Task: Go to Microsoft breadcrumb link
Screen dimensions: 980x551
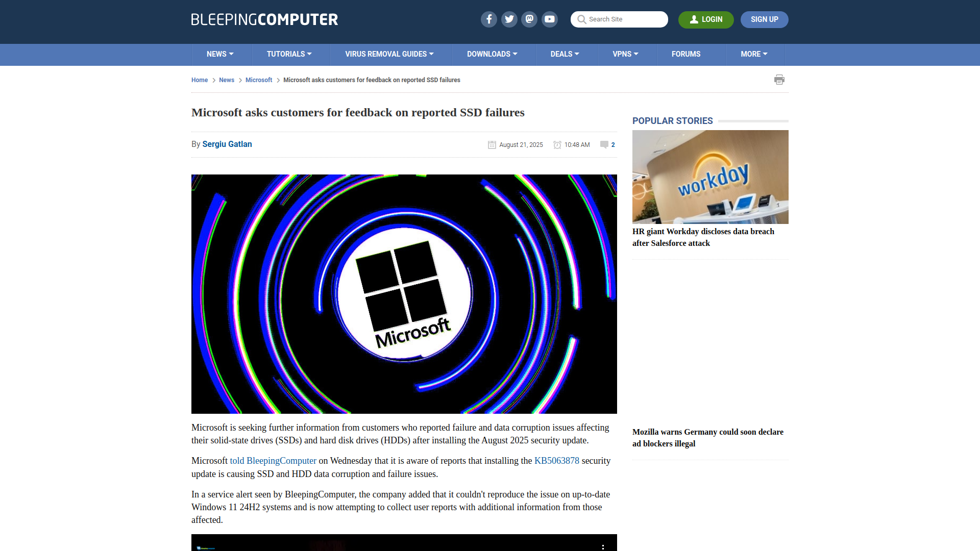Action: coord(259,80)
